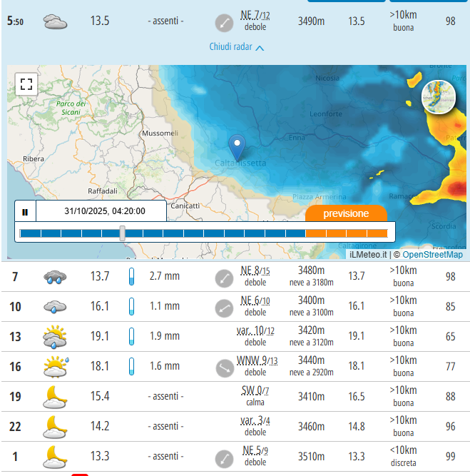Screen dimensions: 470x476
Task: Click the Caltanissetta location pin on the map
Action: [x=237, y=148]
